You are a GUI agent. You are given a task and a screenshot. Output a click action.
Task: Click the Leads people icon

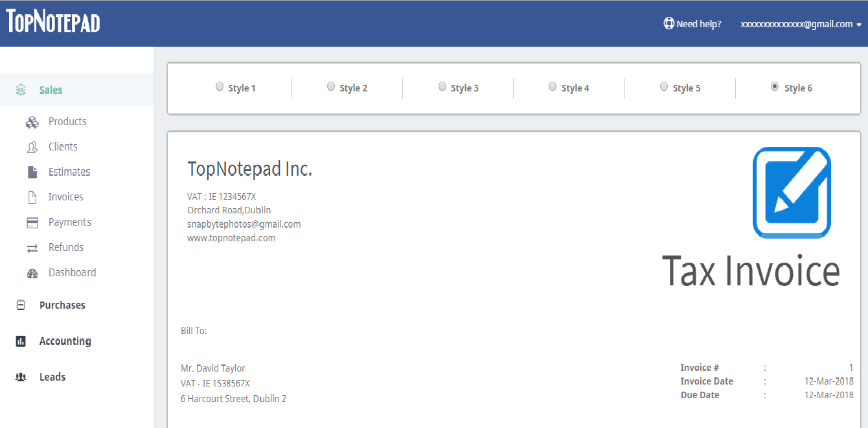(21, 377)
